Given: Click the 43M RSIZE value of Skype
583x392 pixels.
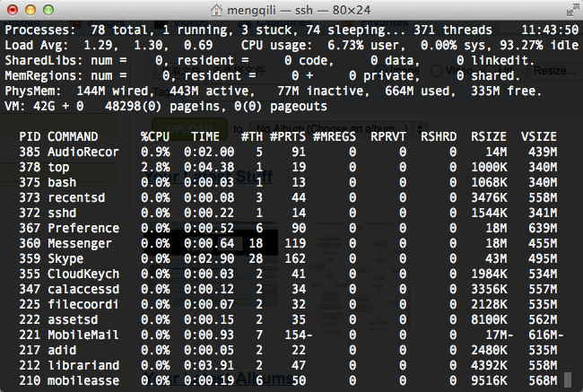Looking at the screenshot, I should (x=496, y=258).
